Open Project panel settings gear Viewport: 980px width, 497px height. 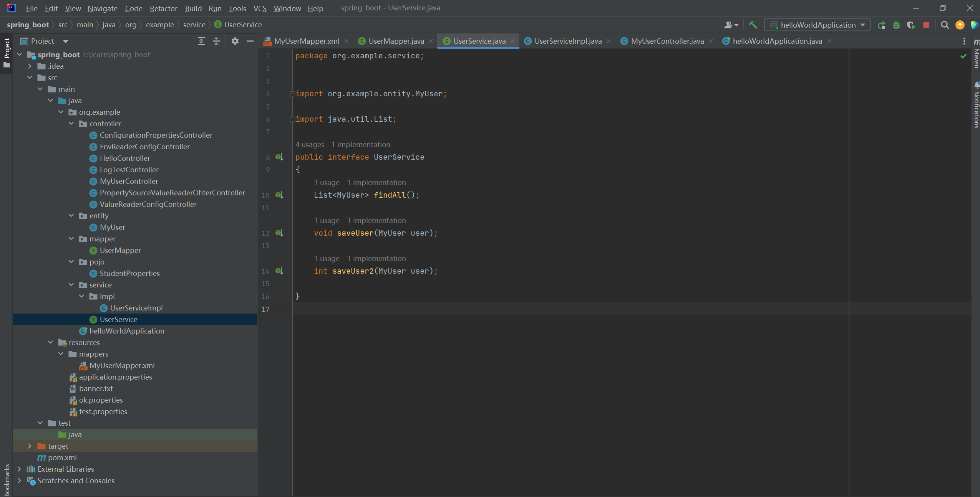(x=235, y=41)
